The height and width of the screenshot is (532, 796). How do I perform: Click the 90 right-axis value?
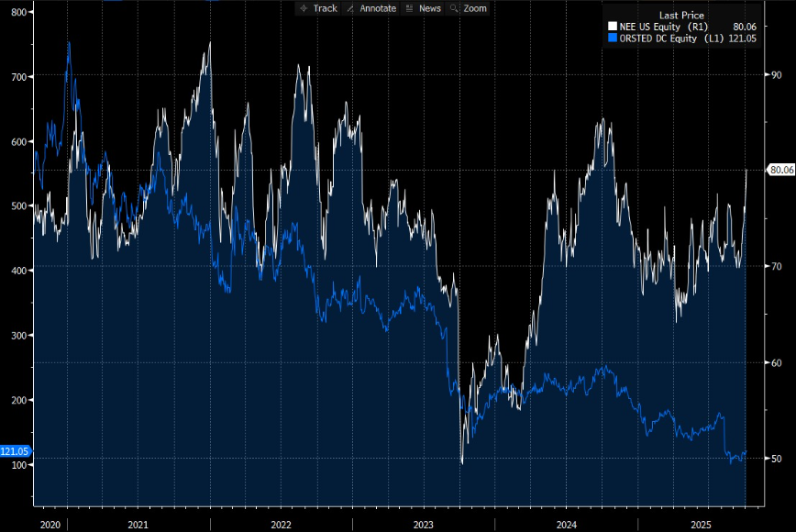click(775, 74)
